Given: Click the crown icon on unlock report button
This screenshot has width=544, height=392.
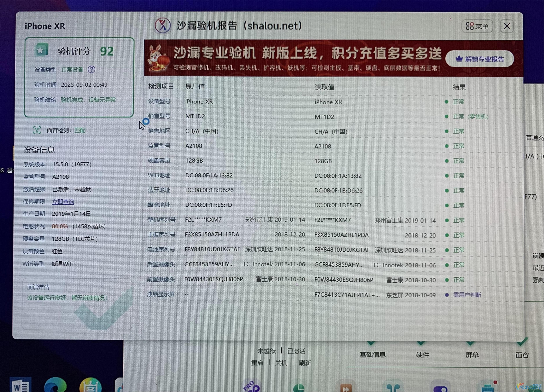Looking at the screenshot, I should pyautogui.click(x=459, y=59).
